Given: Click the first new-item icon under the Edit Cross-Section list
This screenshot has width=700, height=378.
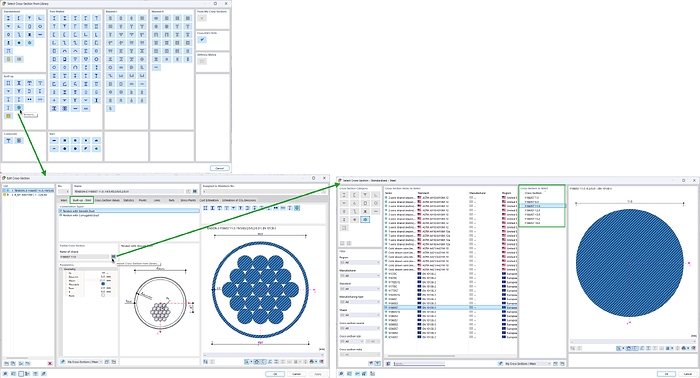Looking at the screenshot, I should pyautogui.click(x=6, y=364).
